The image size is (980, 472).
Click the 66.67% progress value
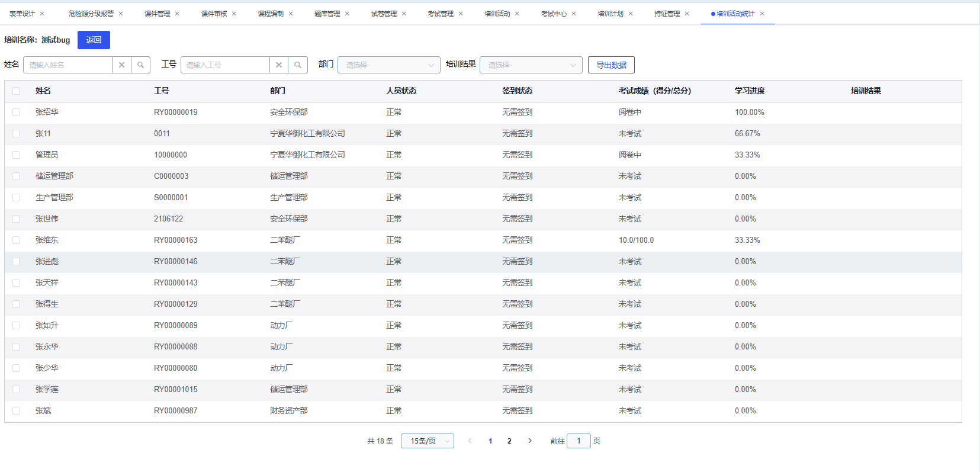[747, 134]
